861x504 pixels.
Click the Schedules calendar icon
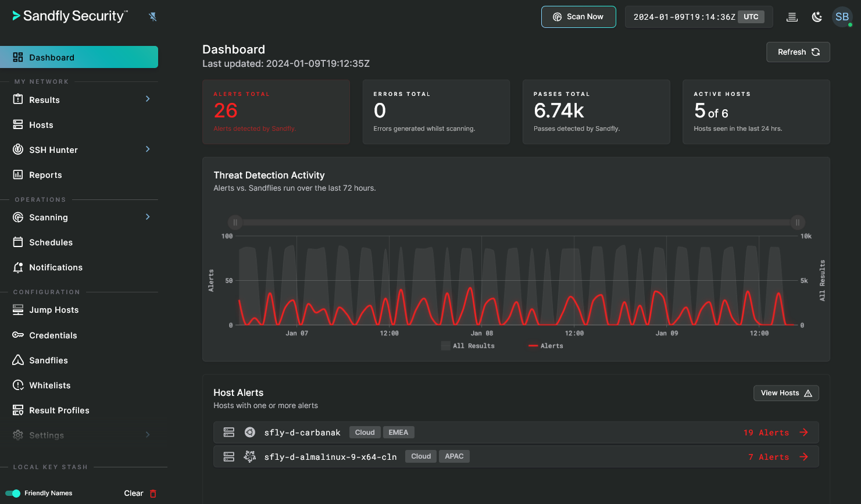click(18, 242)
